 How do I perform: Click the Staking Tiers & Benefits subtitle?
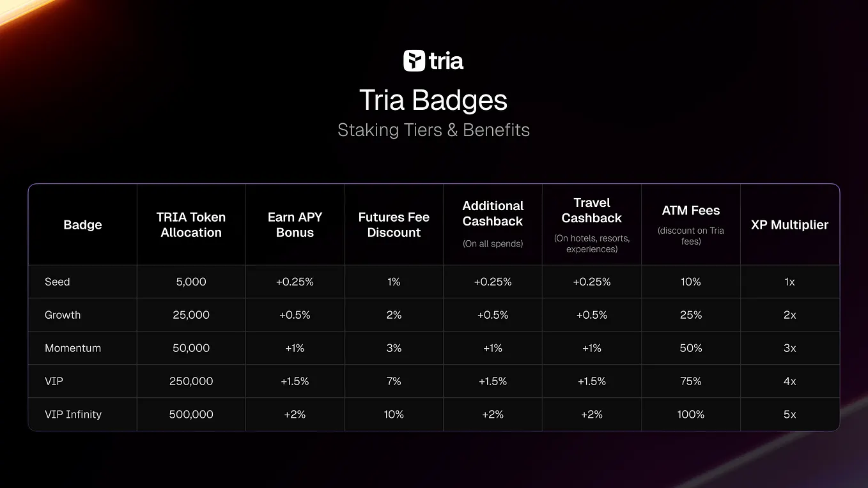433,130
